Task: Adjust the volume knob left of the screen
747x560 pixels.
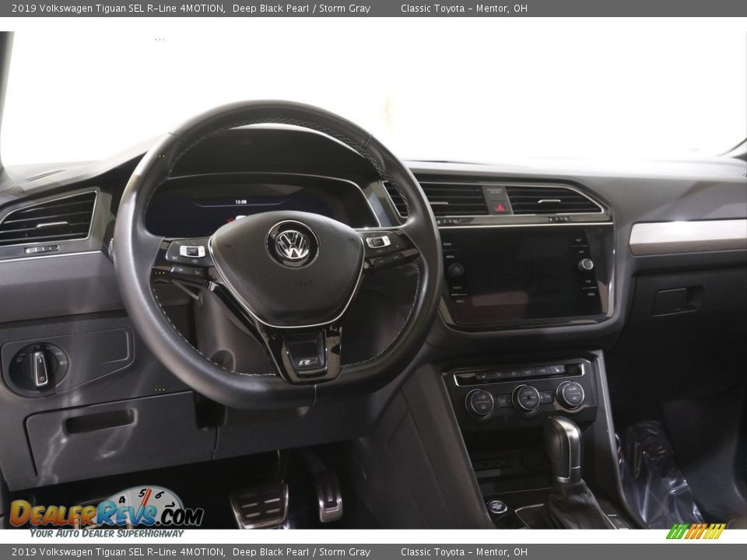Action: pos(456,271)
